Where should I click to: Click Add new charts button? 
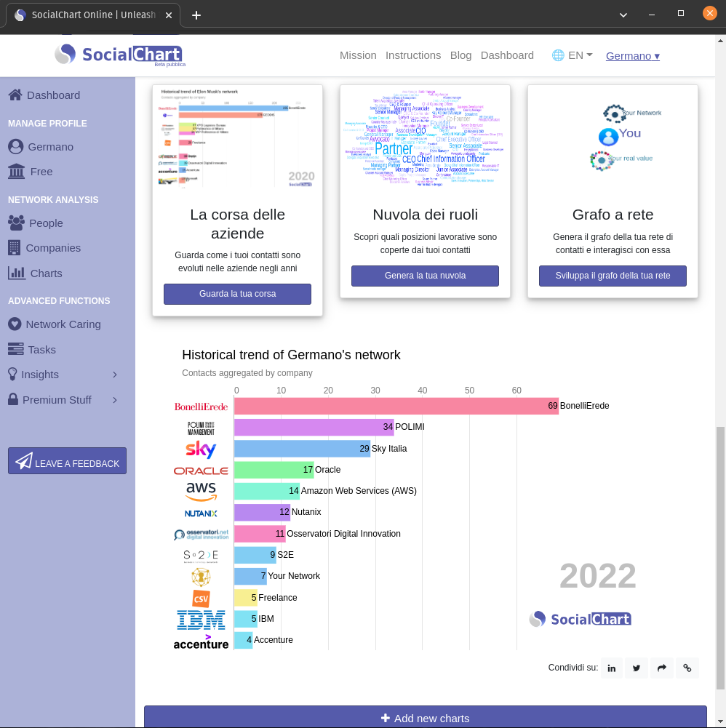(425, 718)
